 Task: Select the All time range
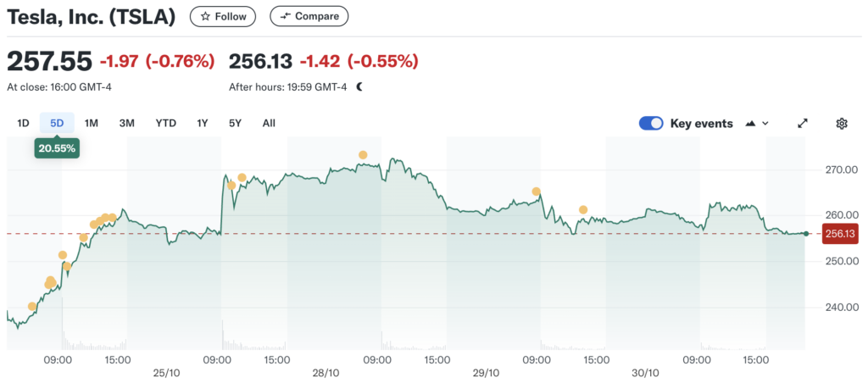[269, 123]
